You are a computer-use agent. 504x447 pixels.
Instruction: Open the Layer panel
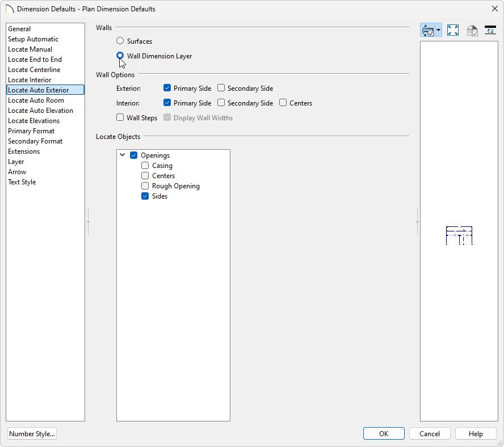tap(45, 162)
